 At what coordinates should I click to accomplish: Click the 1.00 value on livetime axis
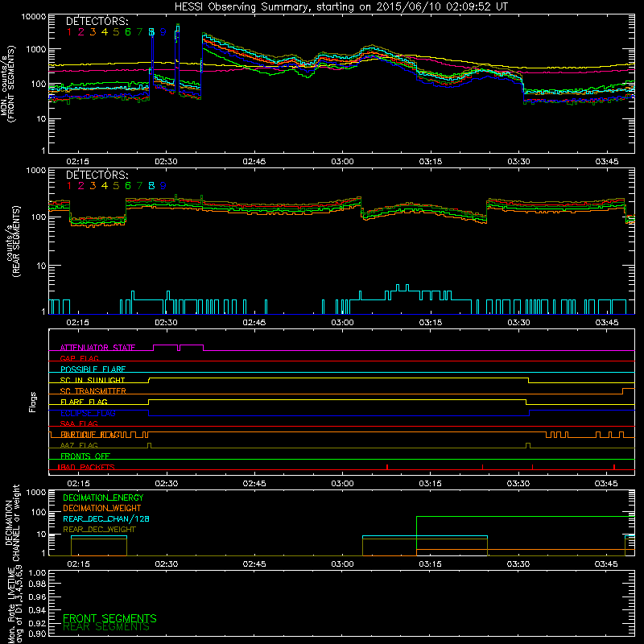click(36, 573)
